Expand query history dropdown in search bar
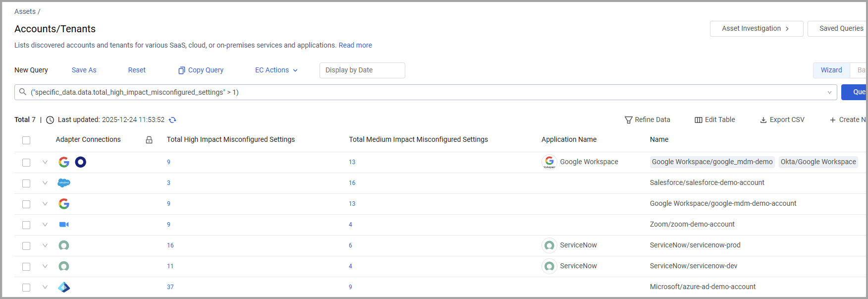 coord(829,93)
